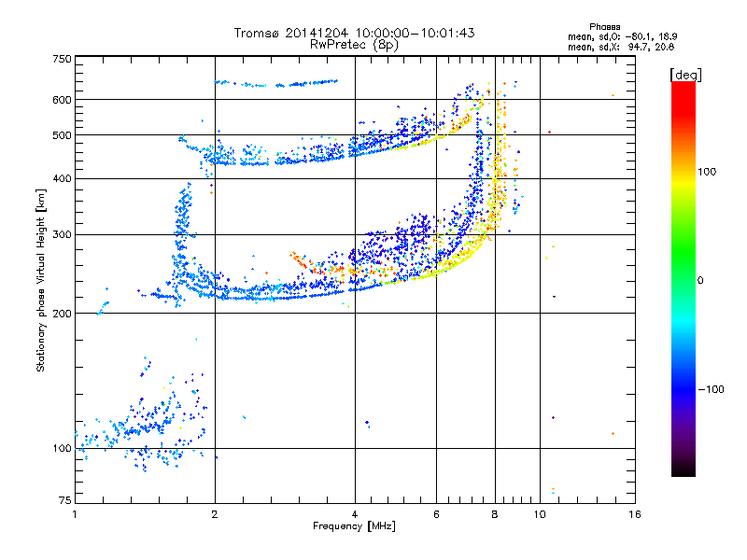
Task: Click the y-axis tick label '600'
Action: pyautogui.click(x=62, y=100)
